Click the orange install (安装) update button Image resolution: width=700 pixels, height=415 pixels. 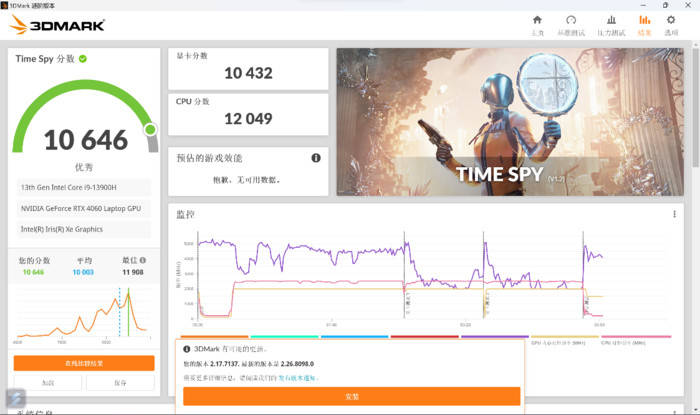tap(351, 396)
